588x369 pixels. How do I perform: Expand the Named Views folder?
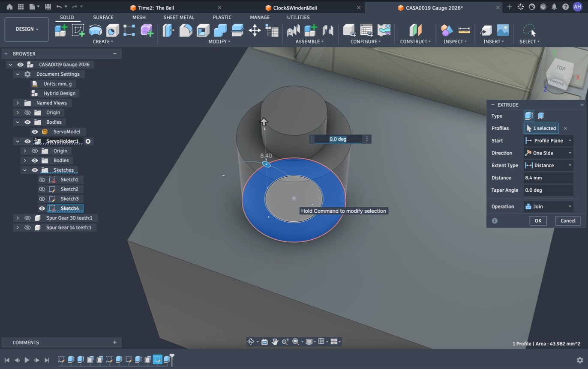[x=18, y=103]
